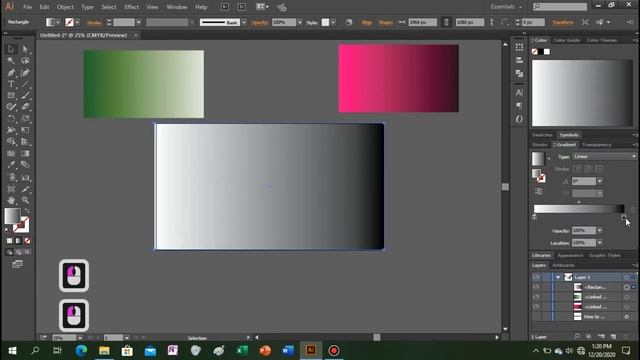Click the Change Screen Mode icon
Image resolution: width=640 pixels, height=360 pixels.
[x=18, y=264]
